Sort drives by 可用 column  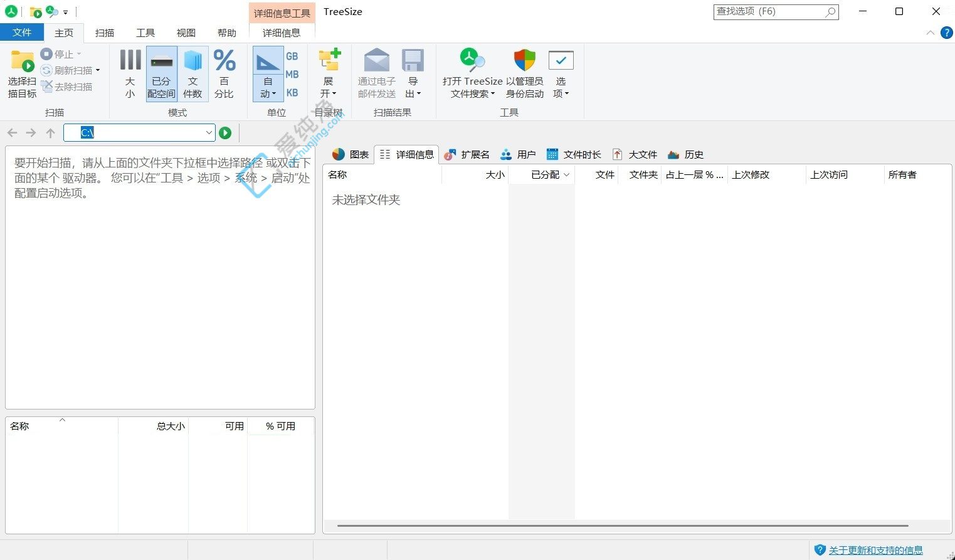(218, 426)
